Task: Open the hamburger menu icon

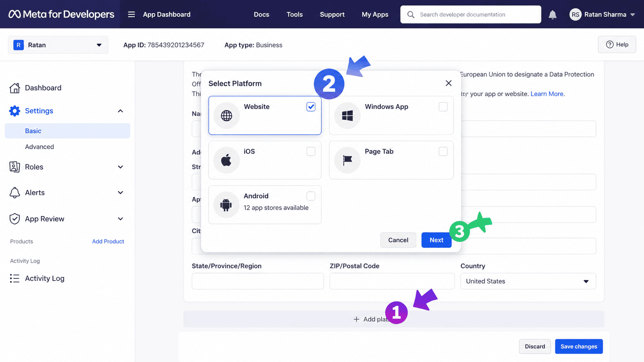Action: pos(131,14)
